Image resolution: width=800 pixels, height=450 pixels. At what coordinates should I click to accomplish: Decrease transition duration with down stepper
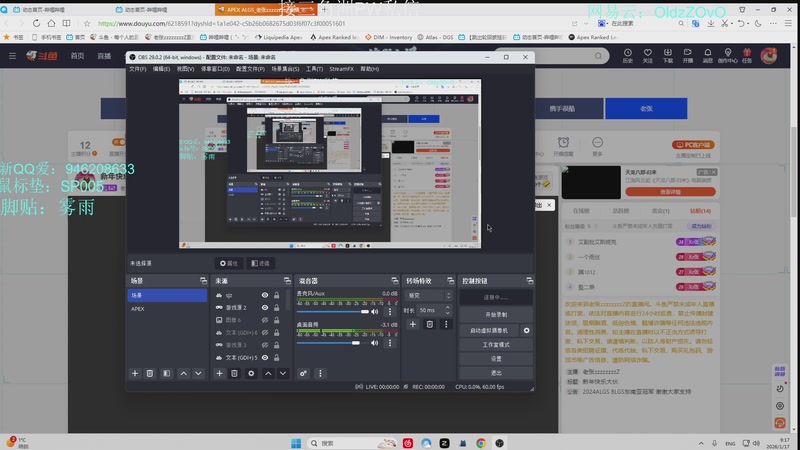click(x=448, y=312)
